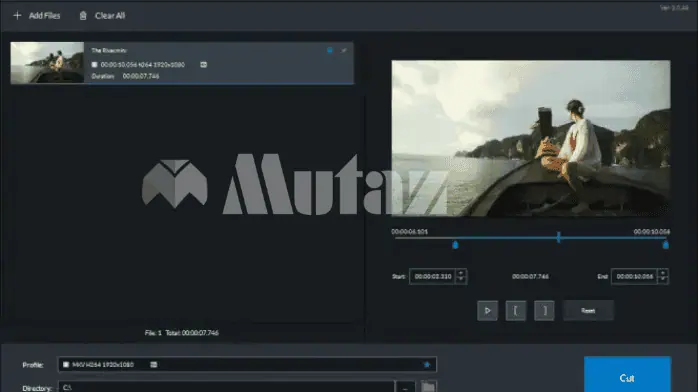Viewport: 698px width, 392px height.
Task: Click the Reset button
Action: click(x=588, y=311)
